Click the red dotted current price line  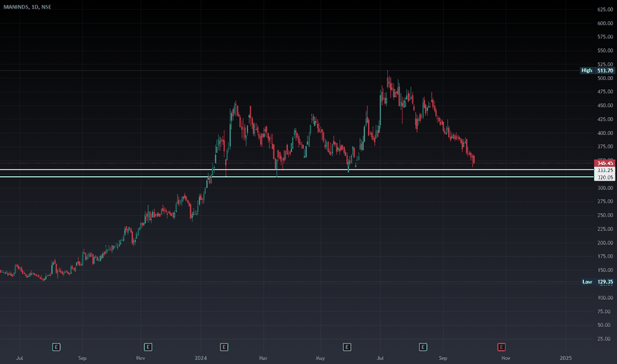[x=297, y=163]
